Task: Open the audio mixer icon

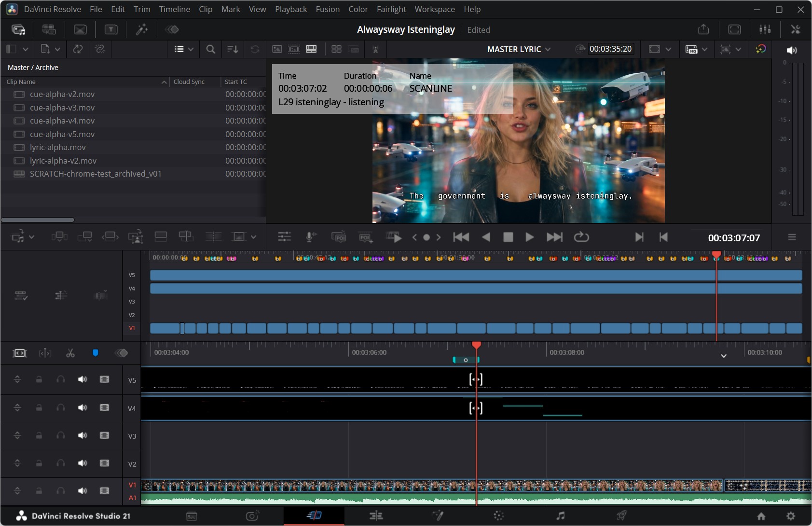Action: 765,29
